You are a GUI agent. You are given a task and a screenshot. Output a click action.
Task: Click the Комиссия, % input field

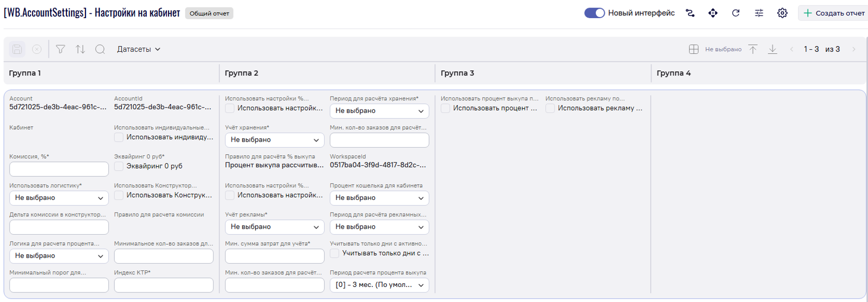(x=59, y=169)
